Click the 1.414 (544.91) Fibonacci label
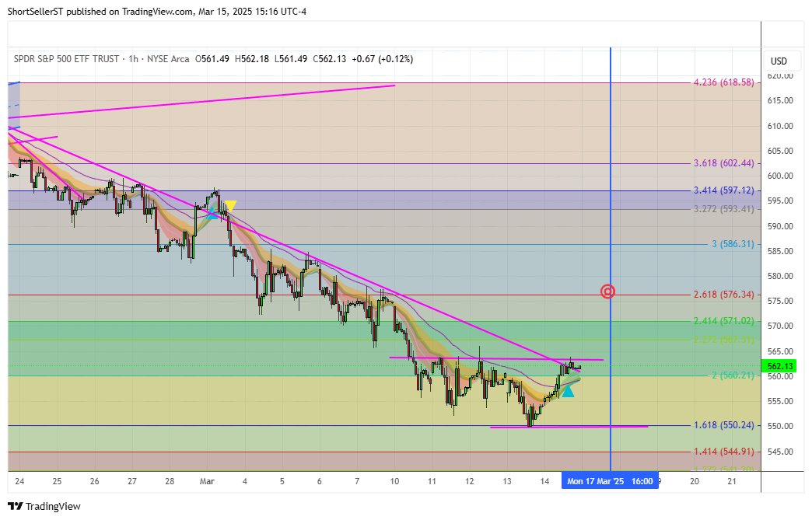The image size is (812, 520). 724,452
